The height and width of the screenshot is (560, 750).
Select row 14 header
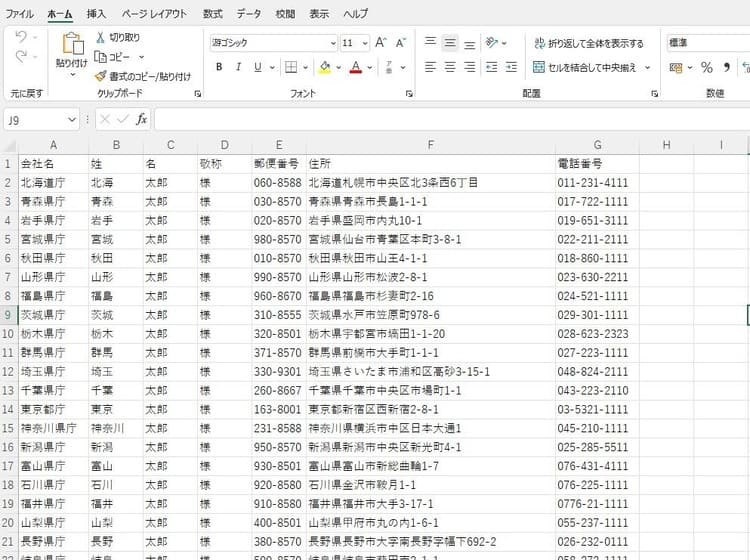tap(8, 409)
